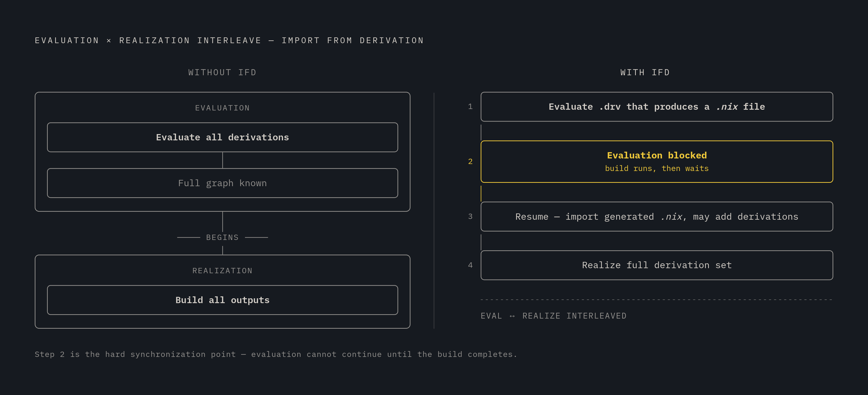Click the Build all outputs box
868x395 pixels.
(222, 300)
